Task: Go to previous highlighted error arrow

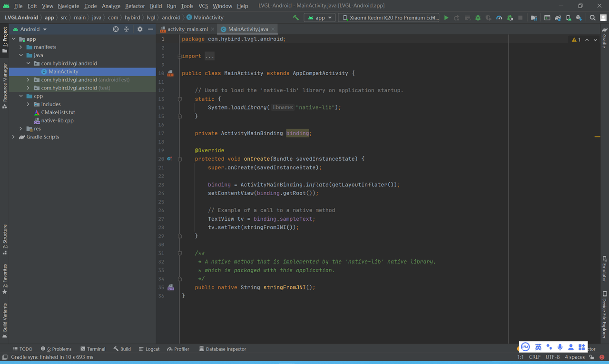Action: pos(587,40)
